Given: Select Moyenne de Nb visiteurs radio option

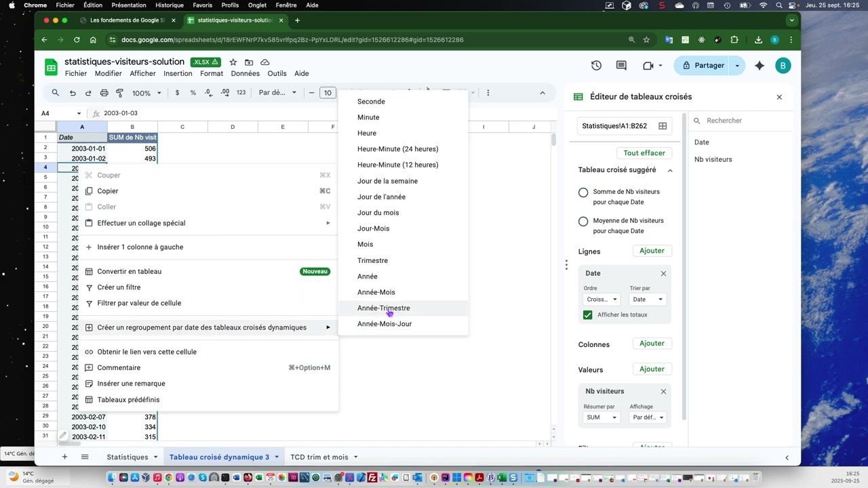Looking at the screenshot, I should point(583,222).
